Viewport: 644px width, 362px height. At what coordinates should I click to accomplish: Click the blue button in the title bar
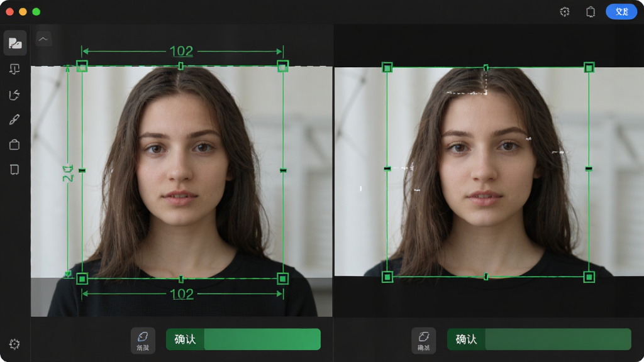(x=621, y=11)
